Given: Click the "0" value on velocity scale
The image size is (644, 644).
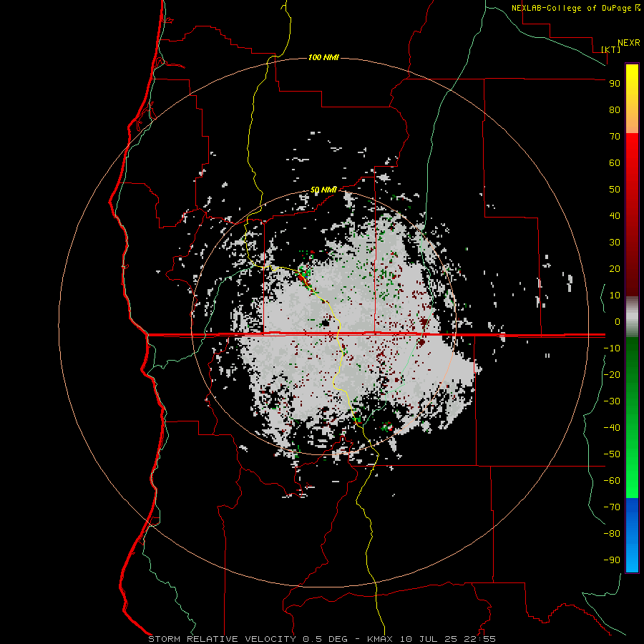Looking at the screenshot, I should (x=618, y=322).
